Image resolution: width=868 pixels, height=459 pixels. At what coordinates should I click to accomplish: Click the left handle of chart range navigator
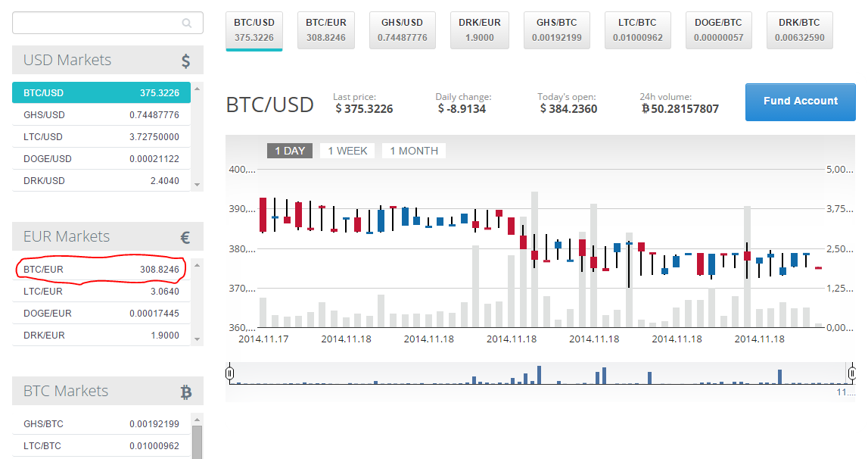coord(230,373)
